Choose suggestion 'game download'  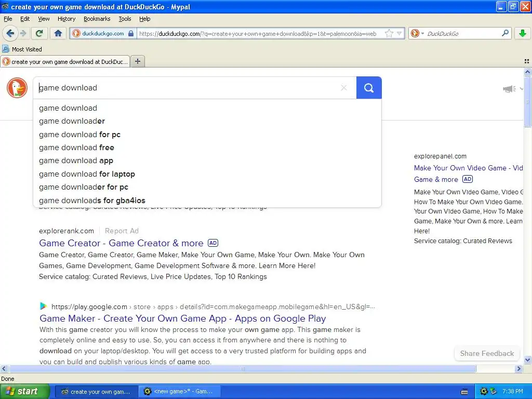tap(207, 108)
